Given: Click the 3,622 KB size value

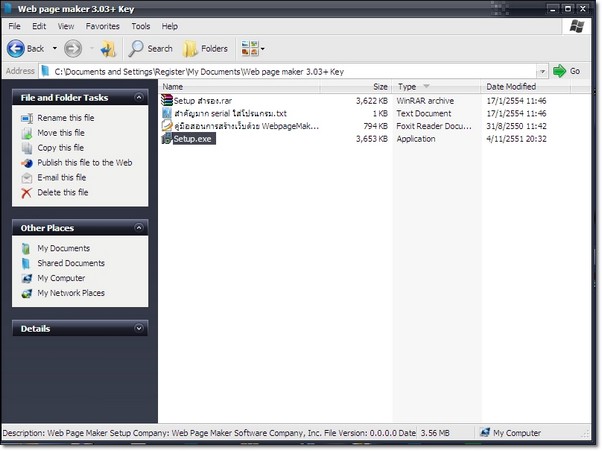Looking at the screenshot, I should pos(372,101).
